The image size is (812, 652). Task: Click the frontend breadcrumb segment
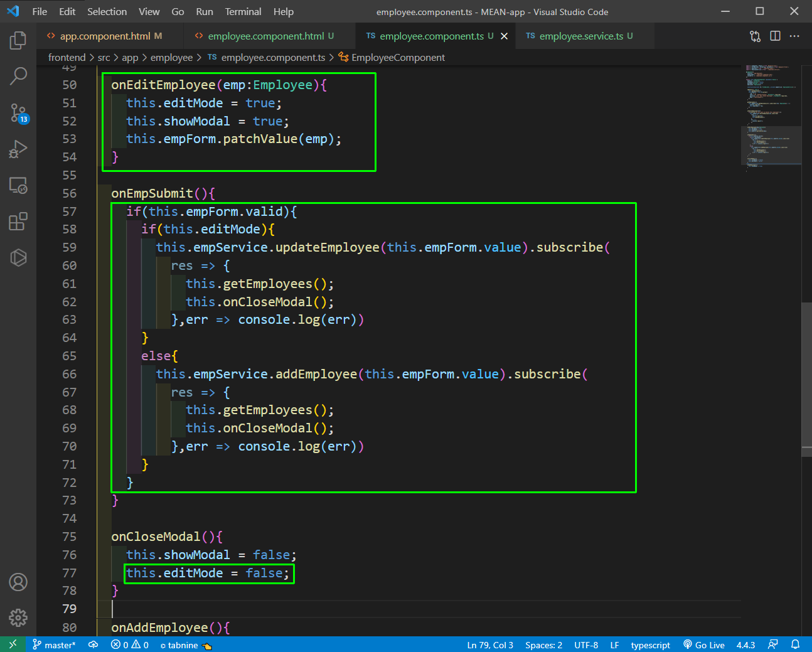(67, 58)
